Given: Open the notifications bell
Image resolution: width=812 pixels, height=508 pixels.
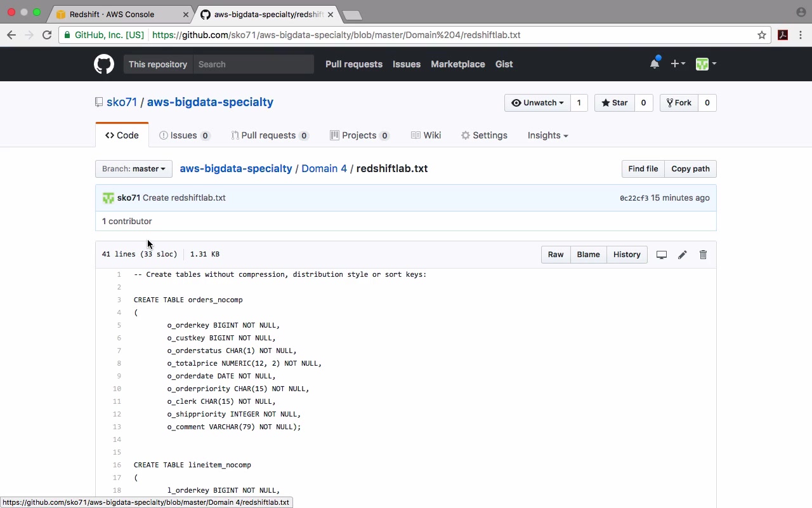Looking at the screenshot, I should [655, 63].
